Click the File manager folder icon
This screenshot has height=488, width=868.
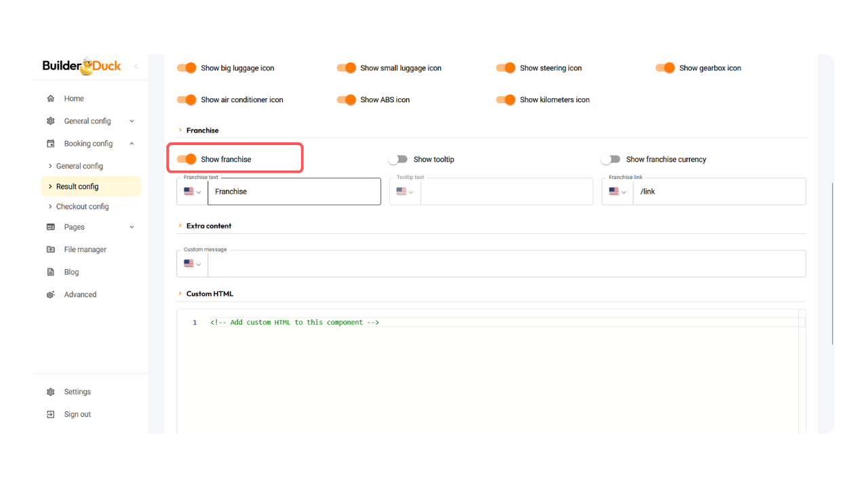51,249
